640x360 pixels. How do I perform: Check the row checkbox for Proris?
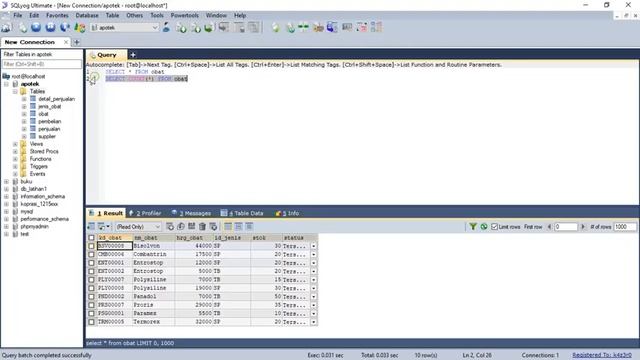[91, 305]
